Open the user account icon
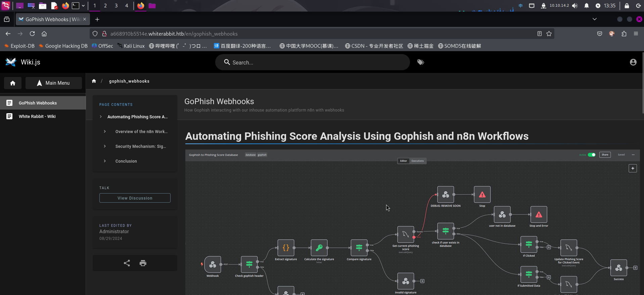 633,62
